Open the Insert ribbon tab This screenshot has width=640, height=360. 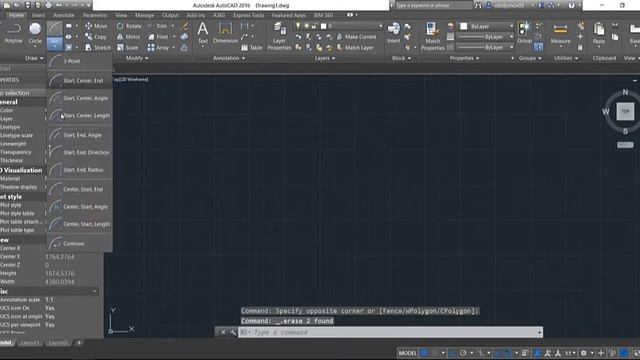point(38,15)
